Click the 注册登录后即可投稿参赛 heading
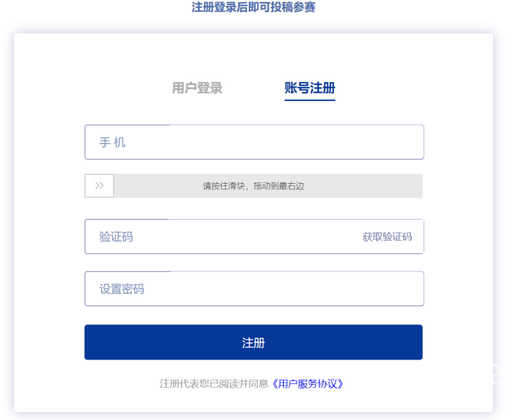The image size is (517, 420). click(254, 7)
